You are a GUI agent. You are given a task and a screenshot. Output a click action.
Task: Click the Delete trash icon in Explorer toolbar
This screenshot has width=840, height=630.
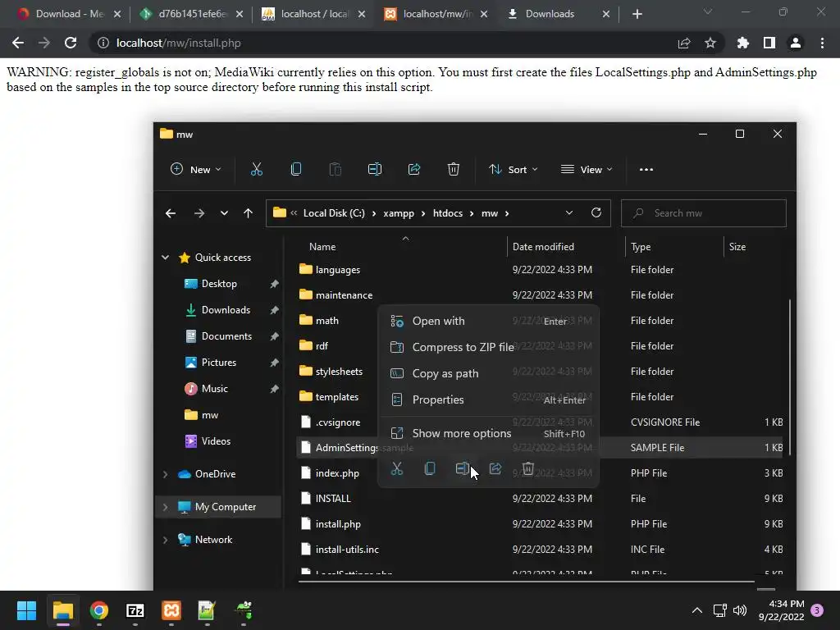453,169
